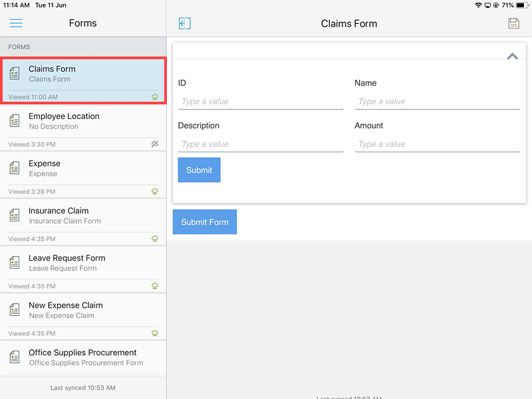Collapse the forms sidebar panel icon
Image resolution: width=532 pixels, height=399 pixels.
coord(185,23)
